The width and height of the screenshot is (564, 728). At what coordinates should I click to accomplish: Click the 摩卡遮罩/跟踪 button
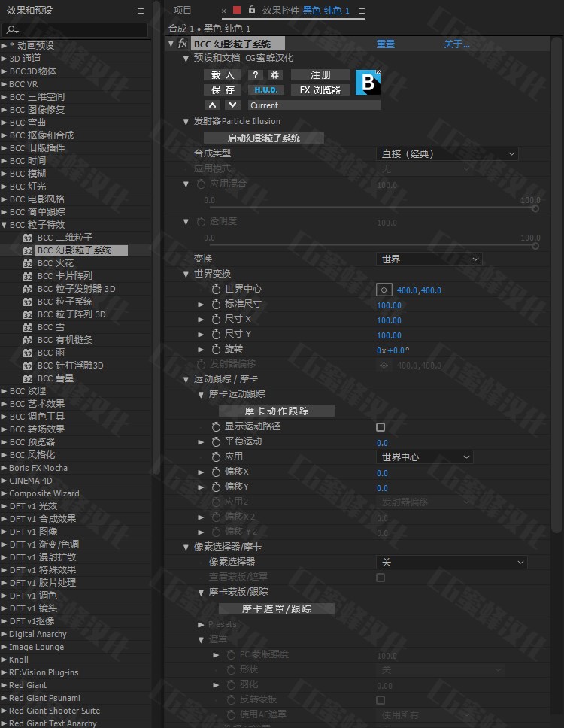click(x=277, y=608)
